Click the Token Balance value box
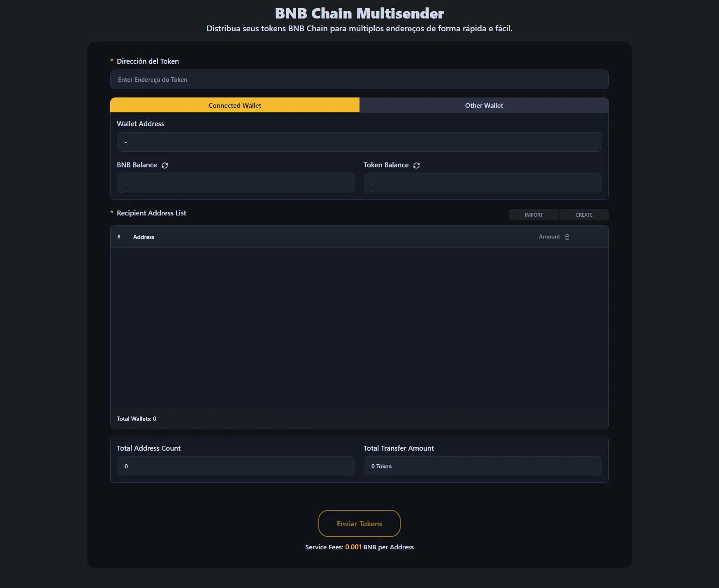719x588 pixels. [x=482, y=183]
